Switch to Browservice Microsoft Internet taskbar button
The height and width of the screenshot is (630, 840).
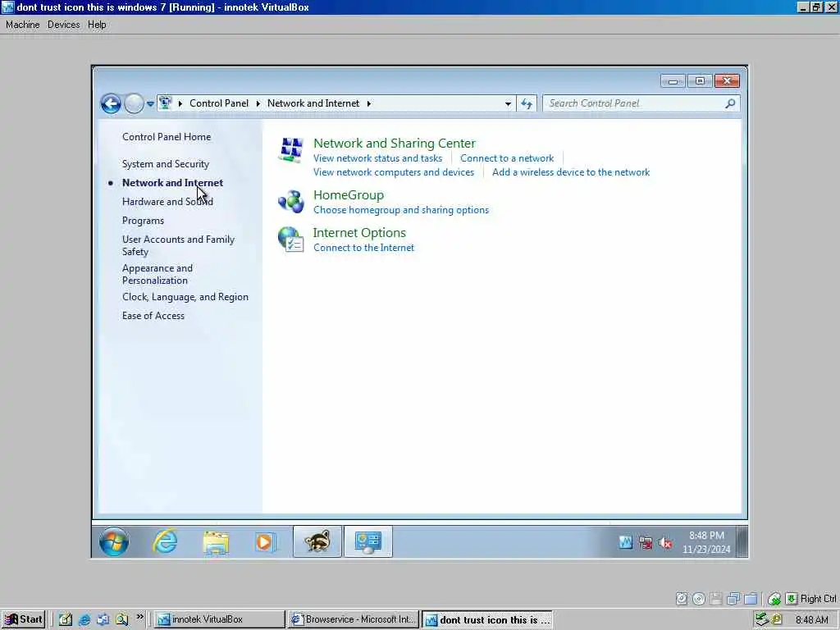pos(353,619)
